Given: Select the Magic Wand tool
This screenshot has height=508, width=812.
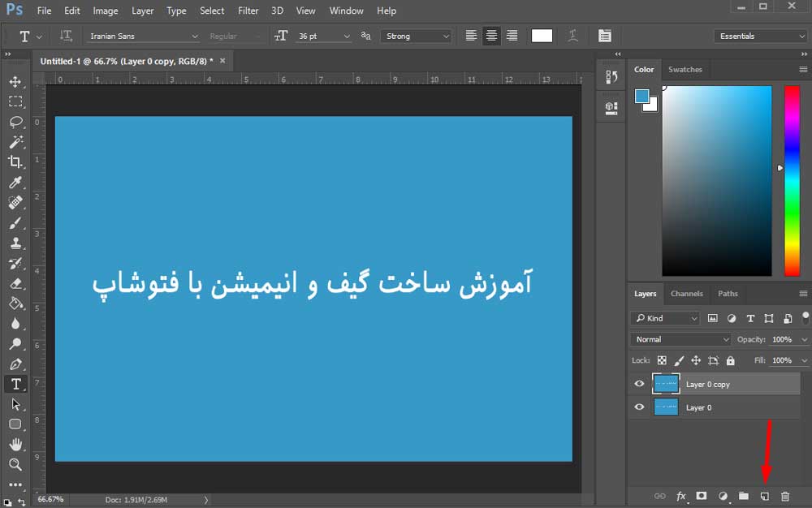Looking at the screenshot, I should pos(15,142).
